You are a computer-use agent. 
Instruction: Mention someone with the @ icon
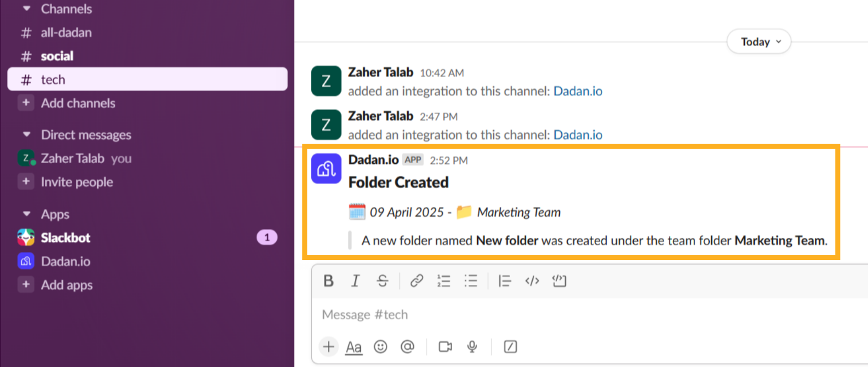click(407, 346)
